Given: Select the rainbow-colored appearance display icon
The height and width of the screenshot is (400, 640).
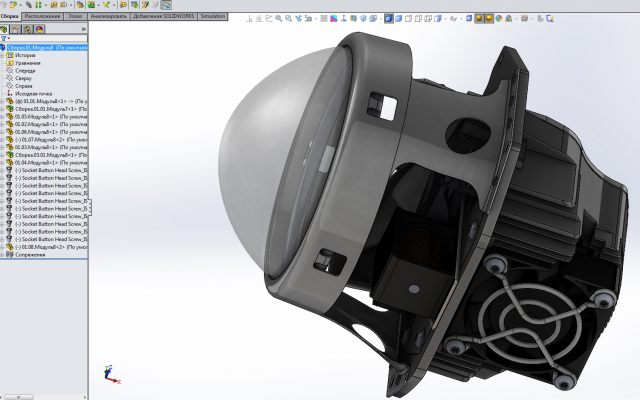Looking at the screenshot, I should [334, 19].
